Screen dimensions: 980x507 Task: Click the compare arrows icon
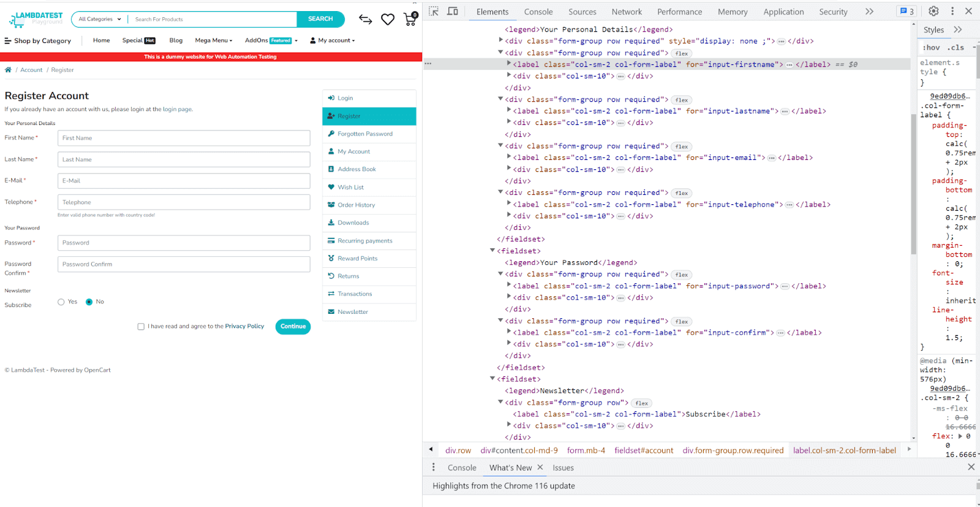(366, 20)
